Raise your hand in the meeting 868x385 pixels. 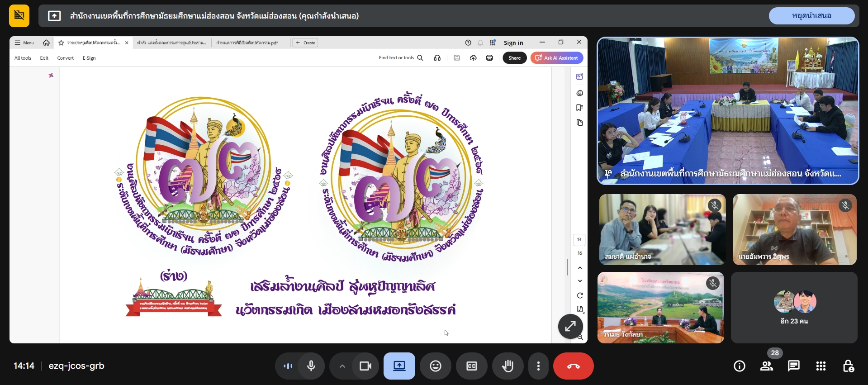point(508,366)
